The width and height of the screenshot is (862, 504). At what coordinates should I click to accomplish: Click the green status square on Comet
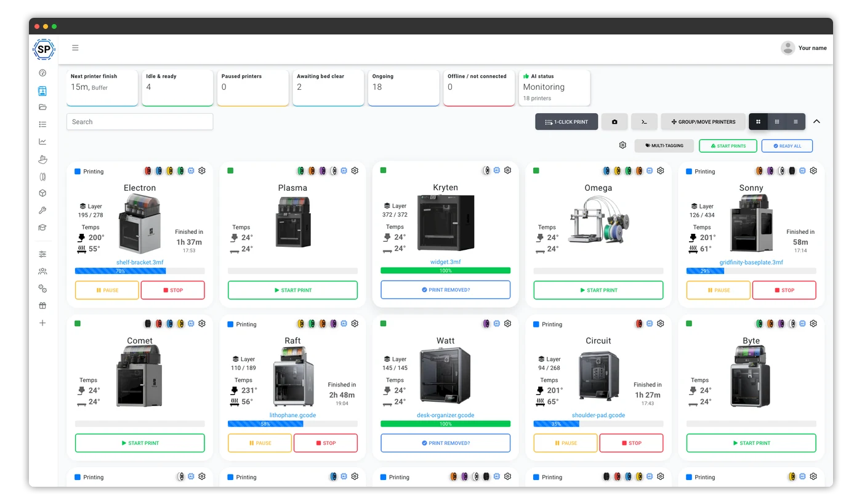(78, 323)
